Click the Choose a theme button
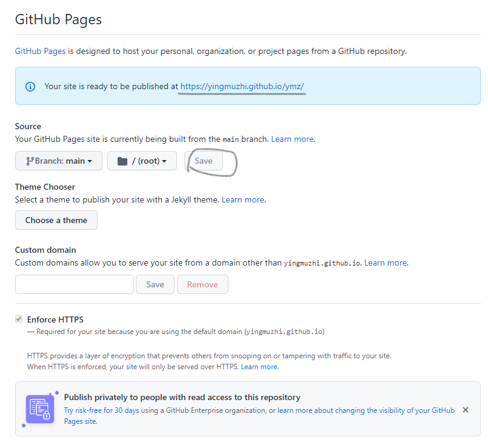The width and height of the screenshot is (488, 448). tap(56, 220)
